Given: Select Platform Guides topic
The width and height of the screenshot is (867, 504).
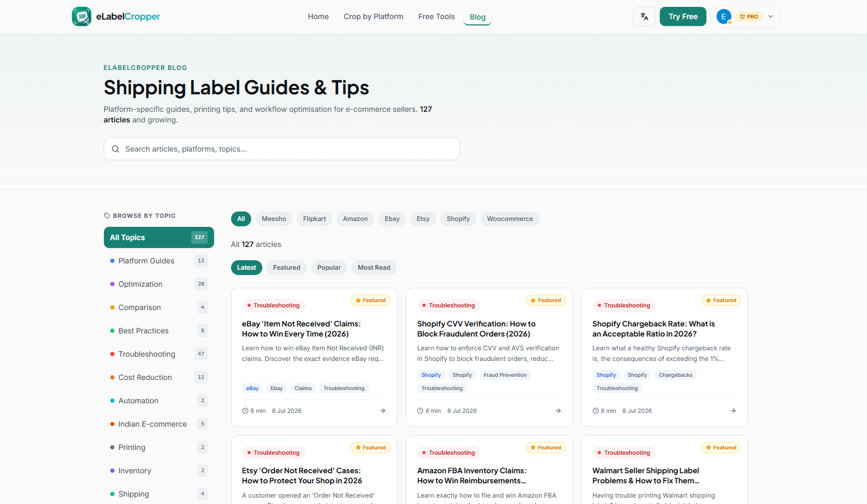Looking at the screenshot, I should (159, 261).
